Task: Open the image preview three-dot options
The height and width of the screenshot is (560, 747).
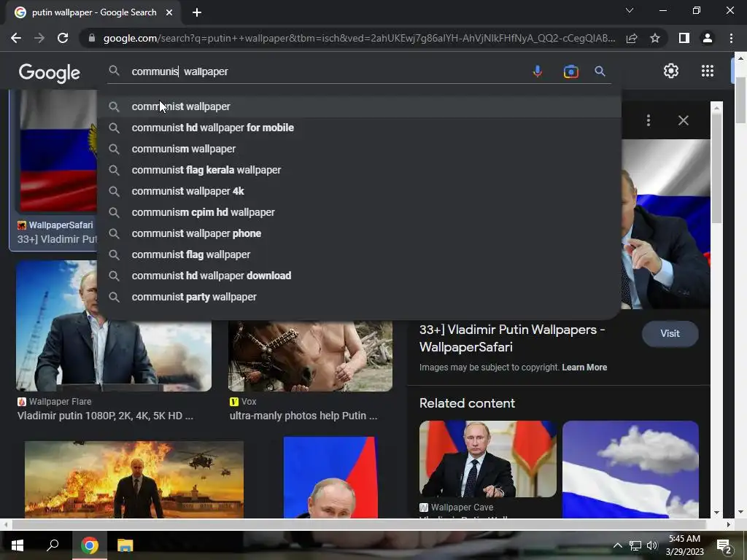Action: (x=649, y=120)
